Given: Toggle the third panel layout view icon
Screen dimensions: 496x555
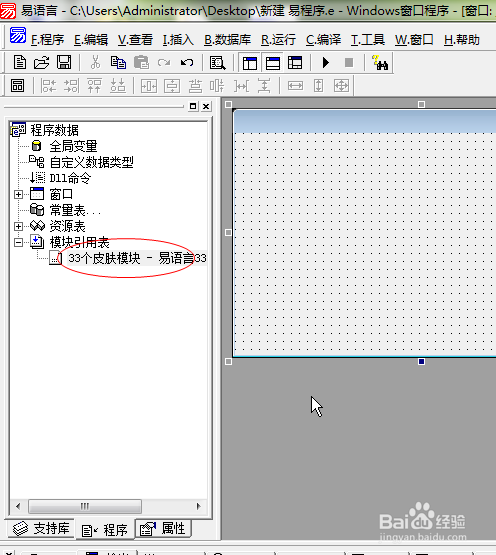Looking at the screenshot, I should pos(295,63).
